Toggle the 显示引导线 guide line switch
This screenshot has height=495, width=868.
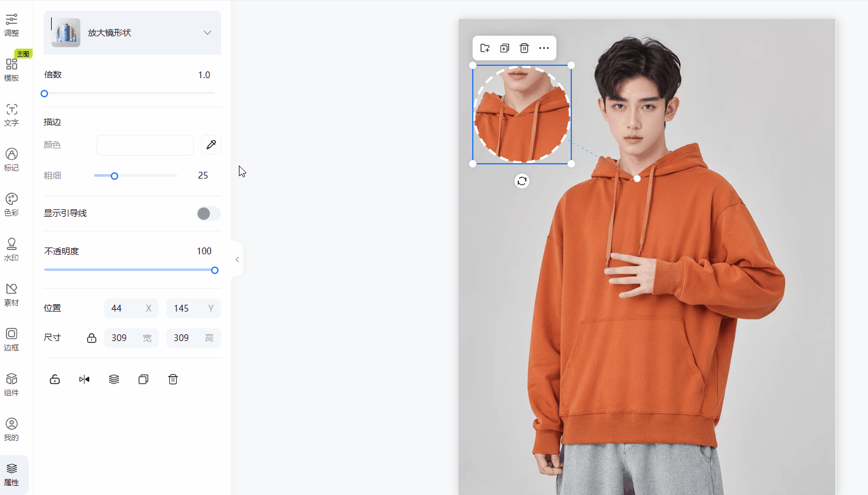point(208,214)
